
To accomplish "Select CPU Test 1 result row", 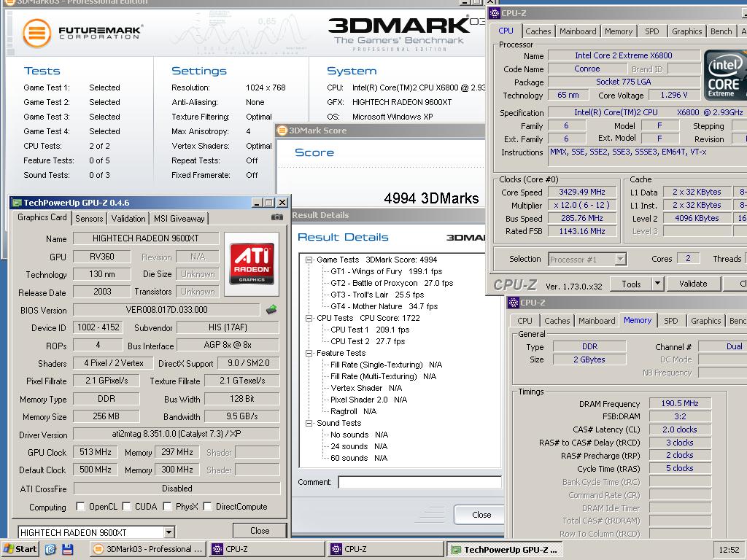I will [x=370, y=330].
